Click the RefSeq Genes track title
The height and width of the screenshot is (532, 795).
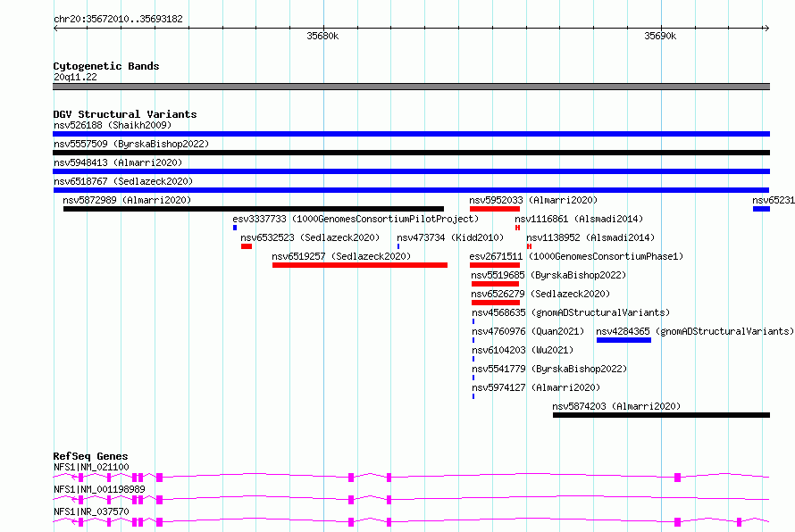pyautogui.click(x=90, y=456)
